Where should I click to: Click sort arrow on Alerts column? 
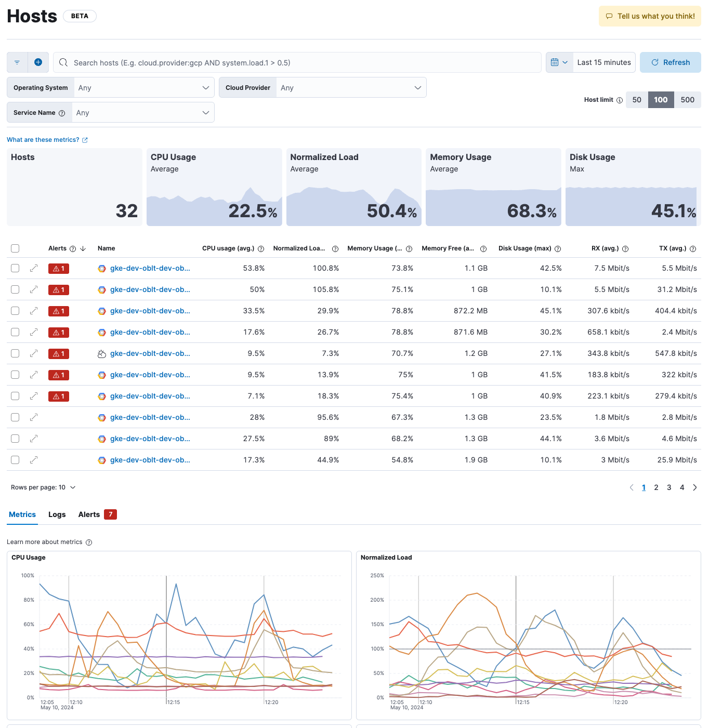pos(83,248)
